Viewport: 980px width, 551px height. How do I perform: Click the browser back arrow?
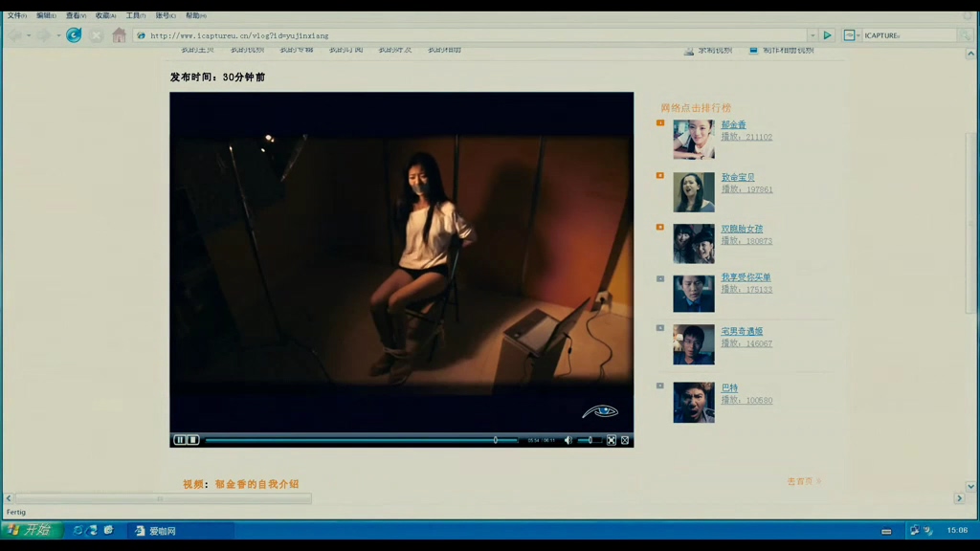pyautogui.click(x=15, y=35)
